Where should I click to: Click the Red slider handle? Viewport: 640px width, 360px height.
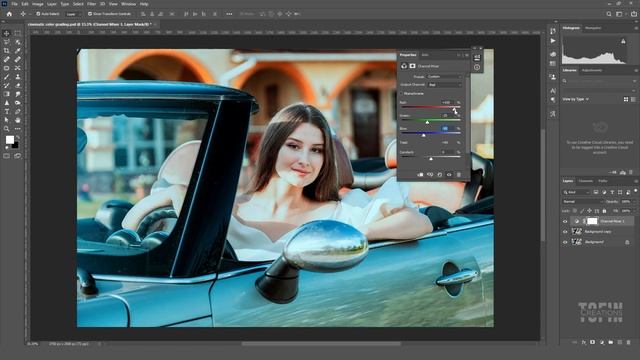click(x=455, y=109)
